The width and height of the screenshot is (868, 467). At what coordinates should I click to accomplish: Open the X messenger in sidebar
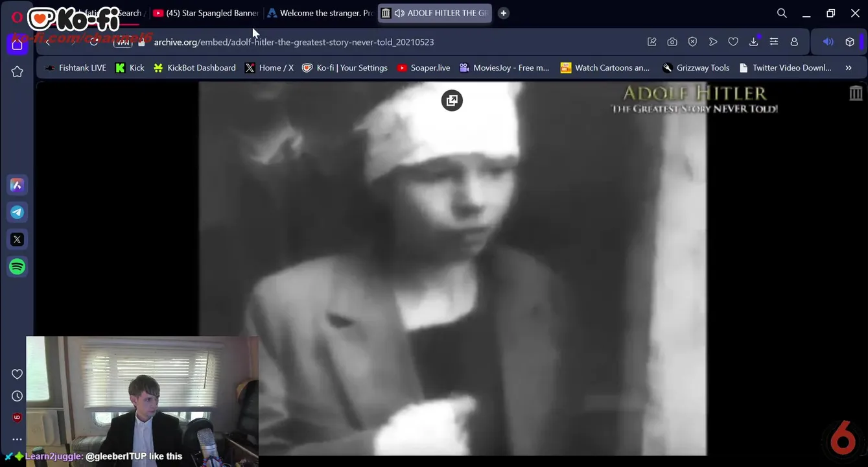click(x=18, y=239)
